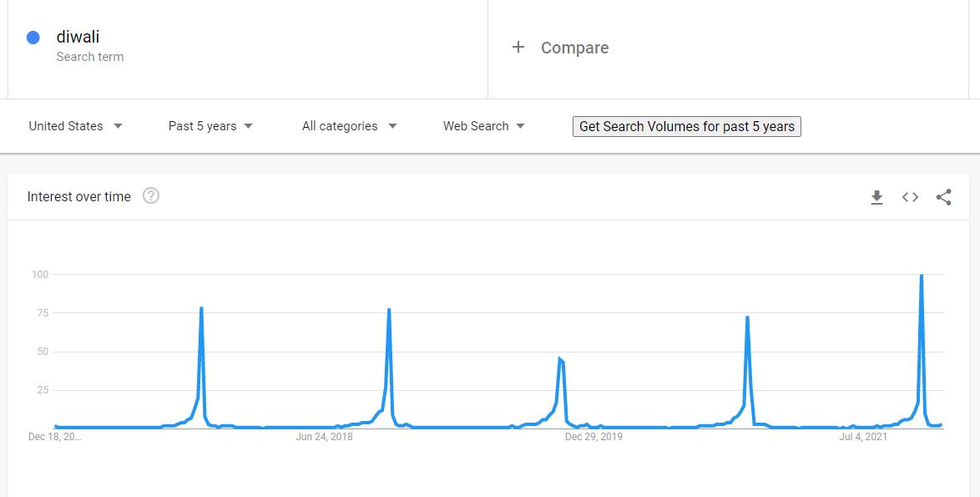Get Search Volumes for past 5 years

687,126
